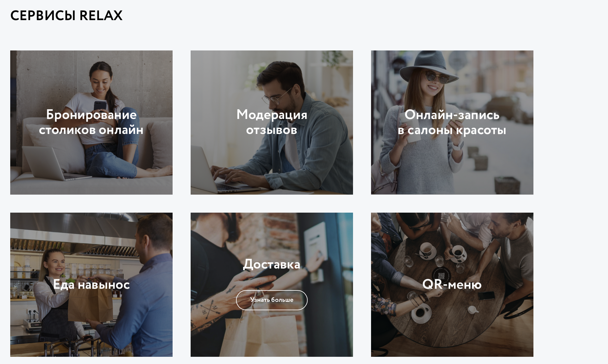Click the laptop keyboard in the reviews card
Image resolution: width=608 pixels, height=364 pixels.
(226, 187)
